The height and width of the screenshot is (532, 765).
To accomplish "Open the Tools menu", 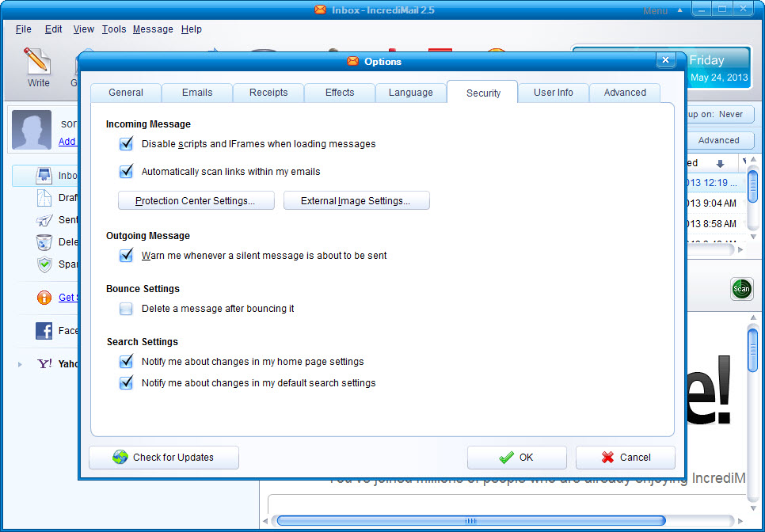I will (114, 29).
